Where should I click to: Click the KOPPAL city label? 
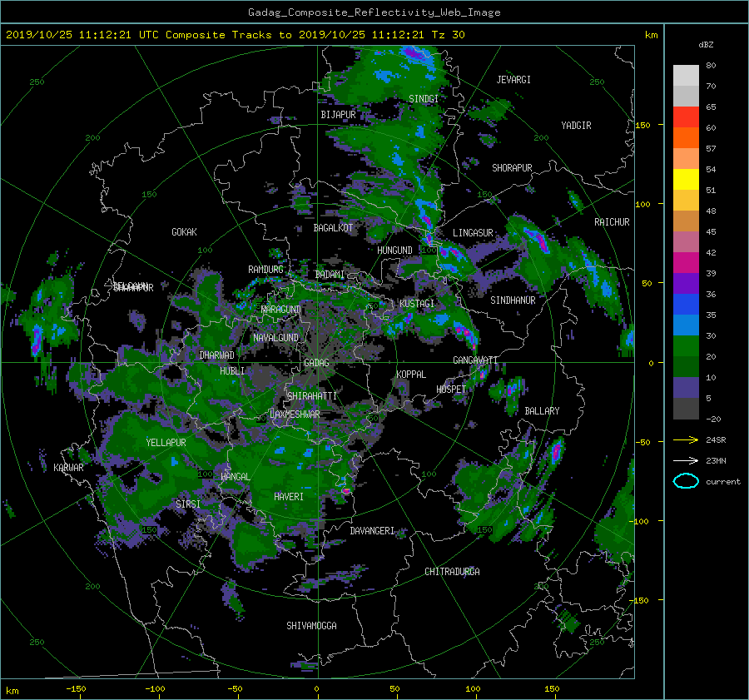(411, 374)
